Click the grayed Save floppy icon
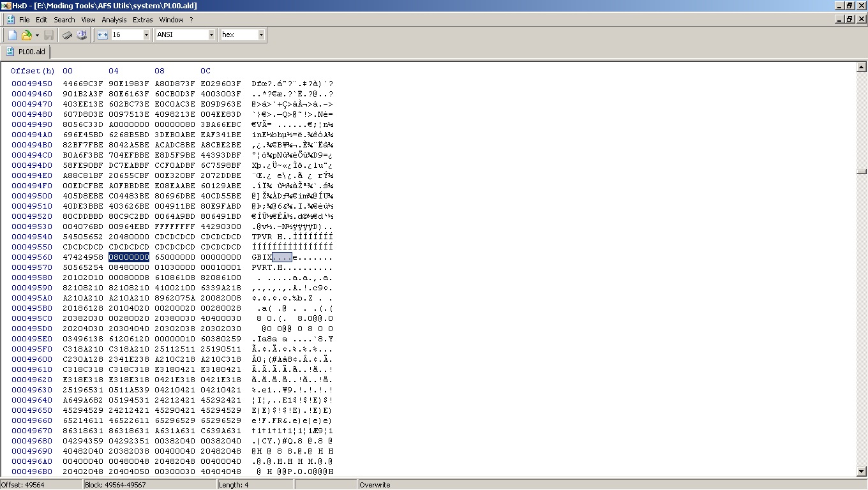The image size is (868, 490). (49, 35)
